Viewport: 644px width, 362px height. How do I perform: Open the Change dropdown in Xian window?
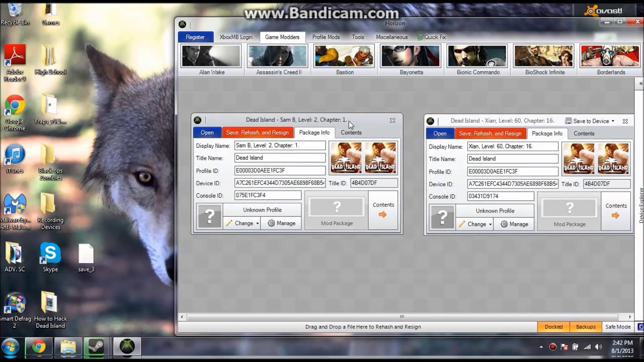474,224
